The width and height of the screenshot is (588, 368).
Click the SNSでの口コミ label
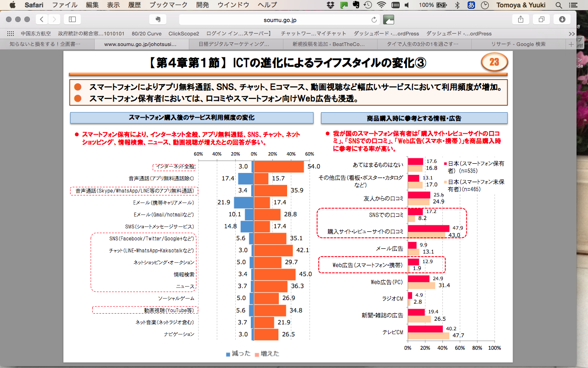[386, 215]
